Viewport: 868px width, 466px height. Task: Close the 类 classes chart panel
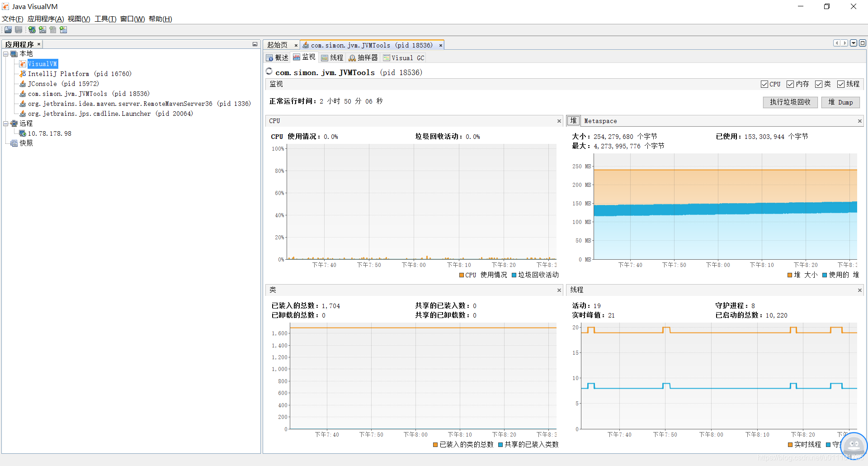pos(559,290)
